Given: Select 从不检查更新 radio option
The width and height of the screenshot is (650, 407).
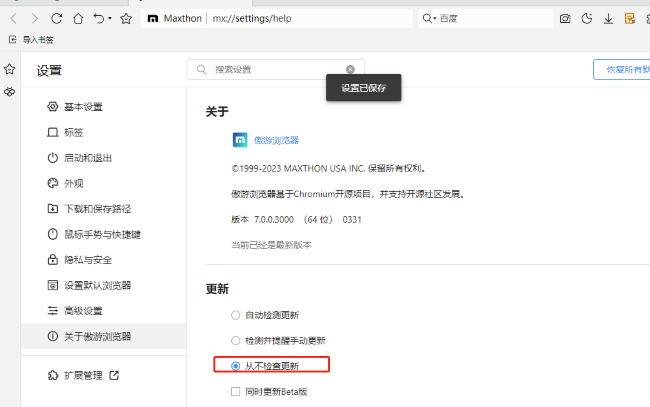Looking at the screenshot, I should pos(236,366).
